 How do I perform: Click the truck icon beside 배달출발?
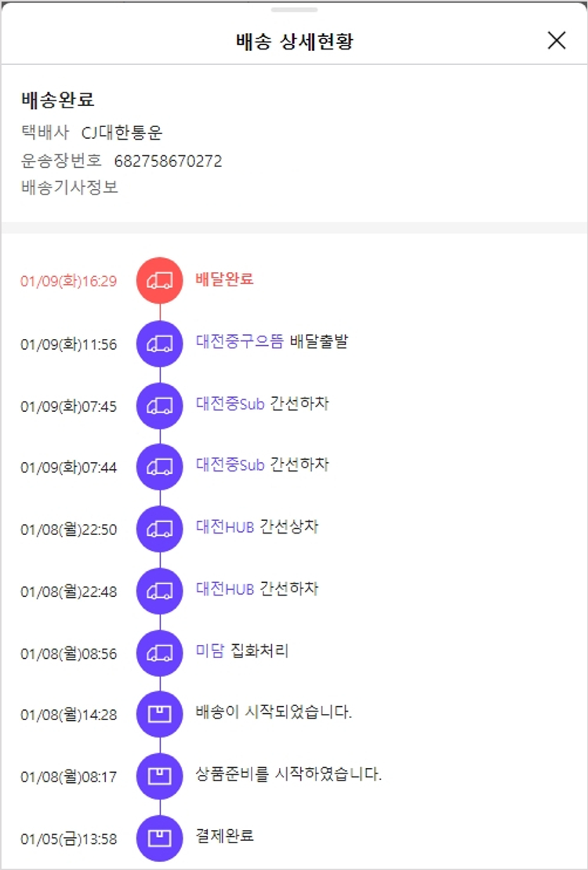click(x=160, y=343)
